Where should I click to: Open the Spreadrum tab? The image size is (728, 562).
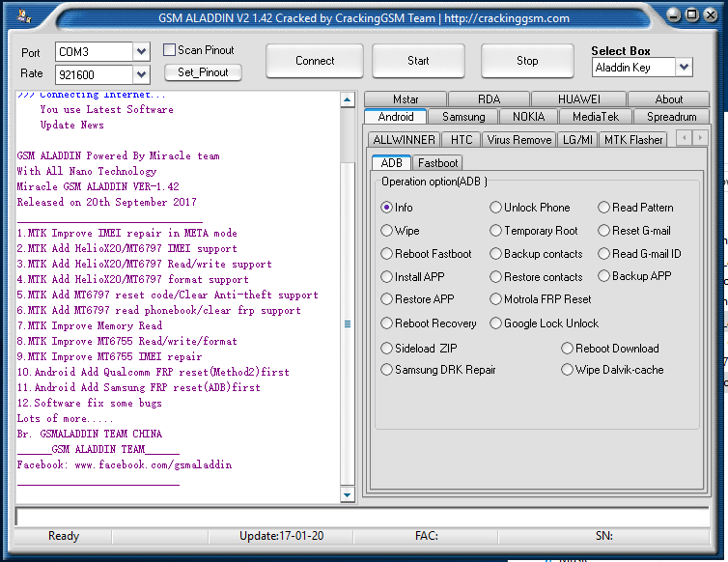click(671, 117)
